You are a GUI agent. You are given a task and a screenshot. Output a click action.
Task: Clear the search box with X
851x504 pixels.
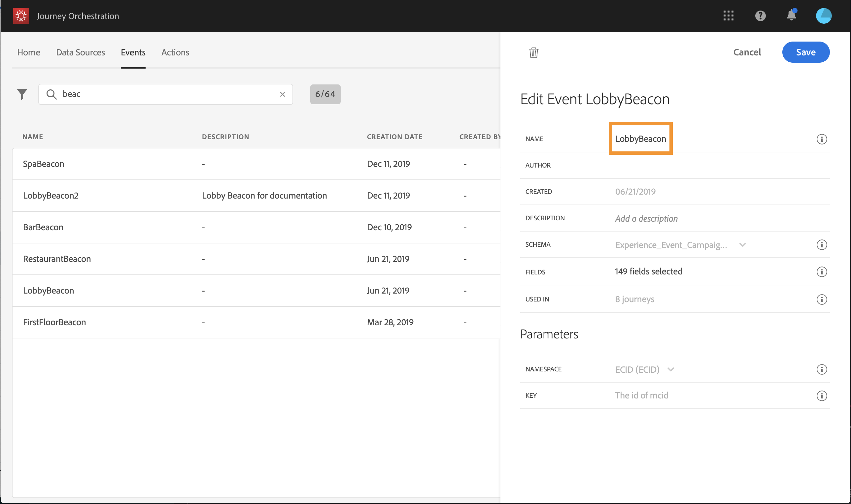point(282,94)
